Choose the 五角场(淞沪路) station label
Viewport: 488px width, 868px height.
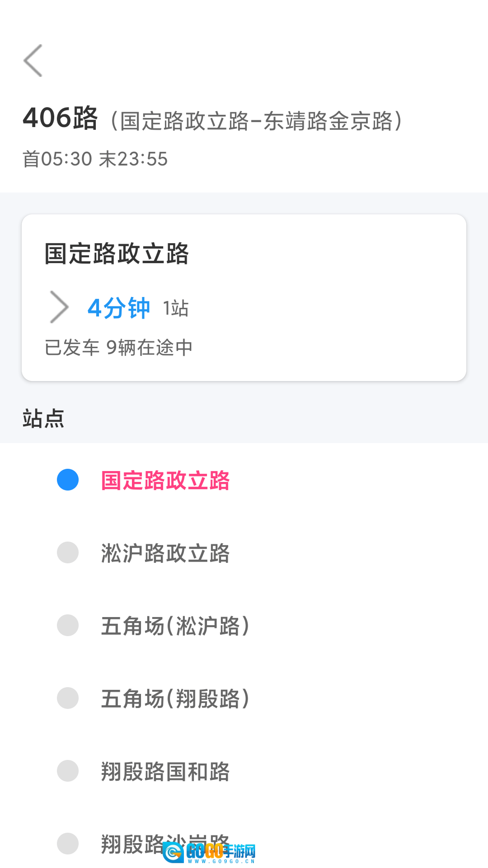pyautogui.click(x=175, y=626)
